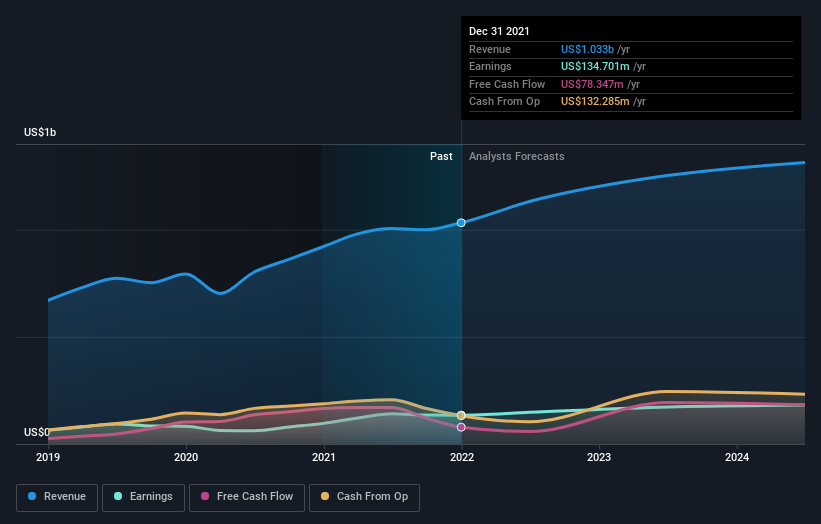Click the Cash From Op row label in tooltip
821x524 pixels.
tap(504, 102)
